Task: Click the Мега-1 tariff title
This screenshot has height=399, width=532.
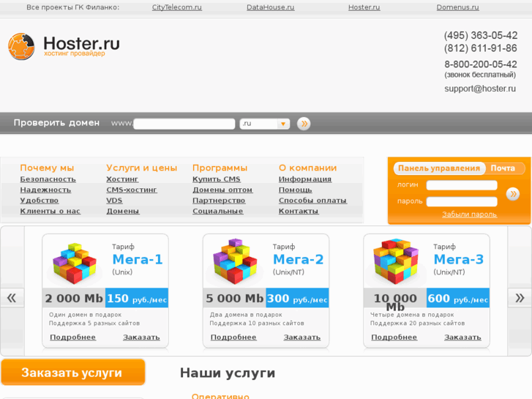Action: pos(138,259)
